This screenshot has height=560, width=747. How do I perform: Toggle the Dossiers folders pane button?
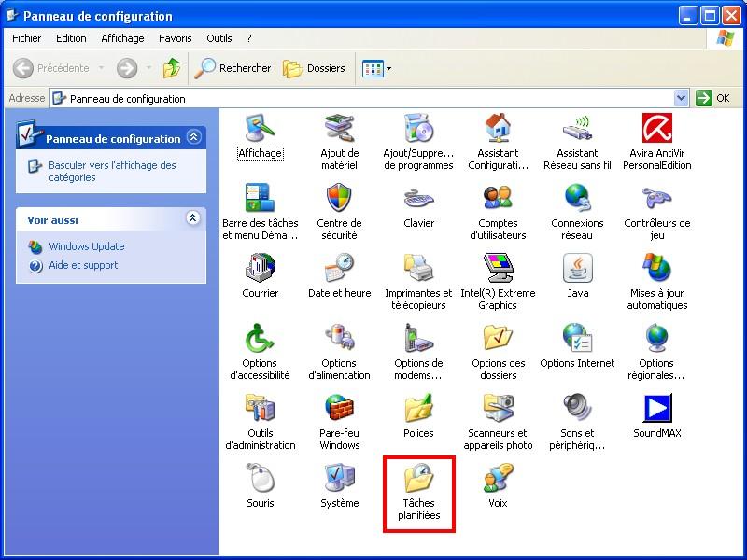(314, 68)
